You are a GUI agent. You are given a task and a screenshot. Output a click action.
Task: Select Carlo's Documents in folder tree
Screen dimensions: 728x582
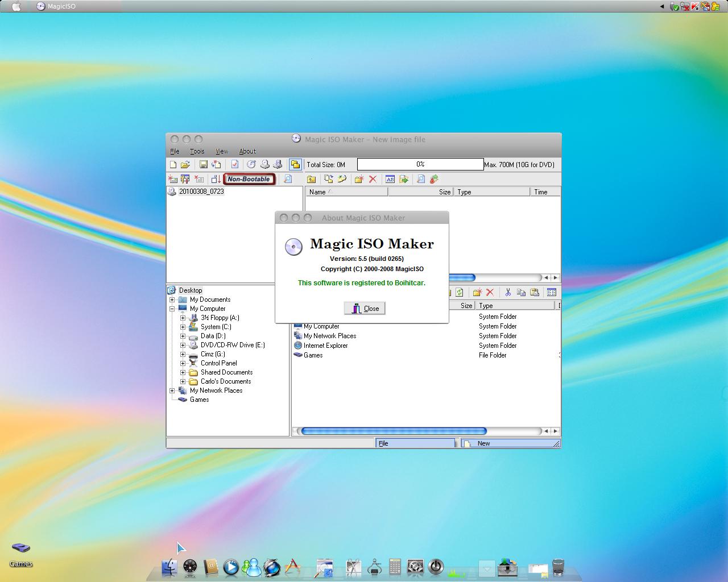click(226, 381)
